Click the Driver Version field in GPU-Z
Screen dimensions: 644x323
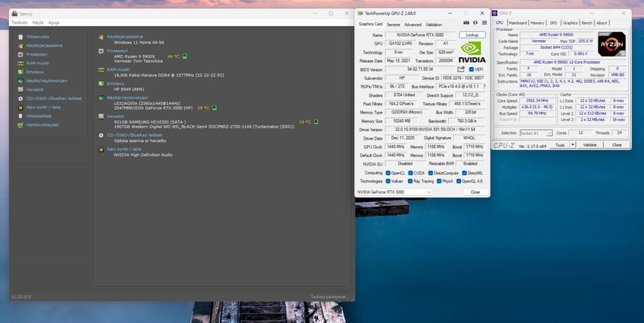pos(435,130)
